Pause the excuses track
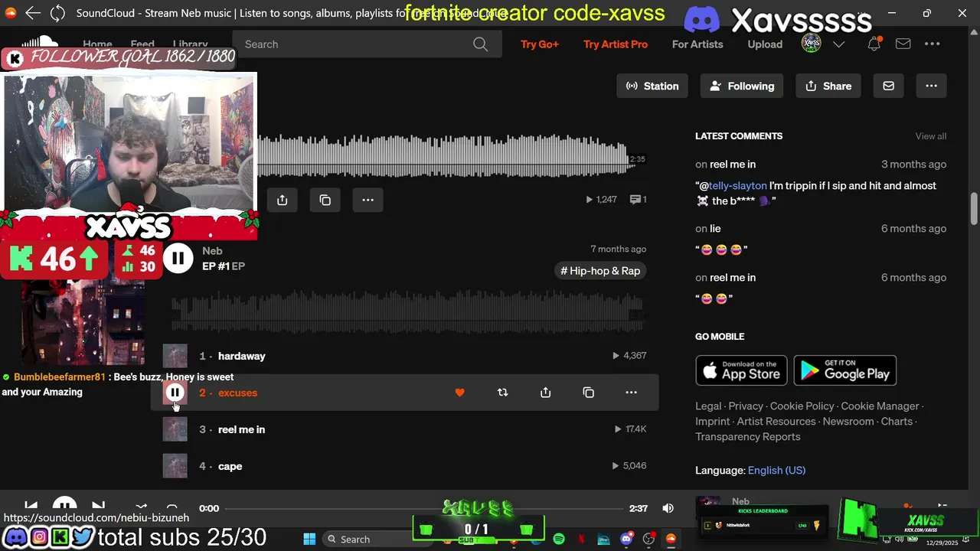The width and height of the screenshot is (980, 551). point(175,393)
